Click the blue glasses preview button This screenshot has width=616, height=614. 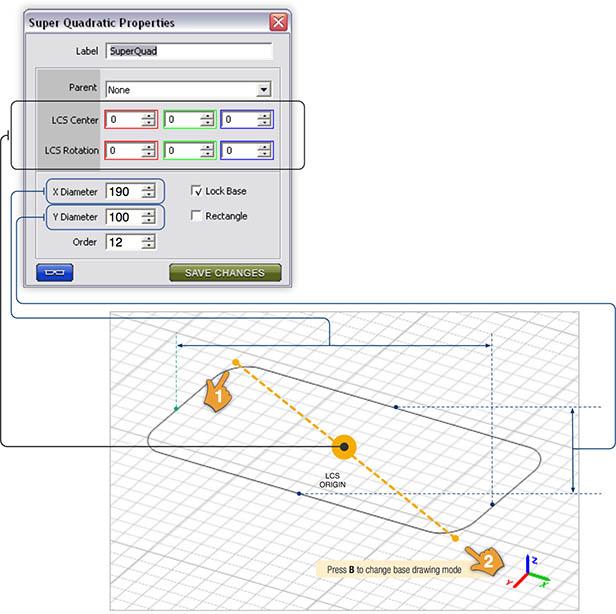[55, 273]
